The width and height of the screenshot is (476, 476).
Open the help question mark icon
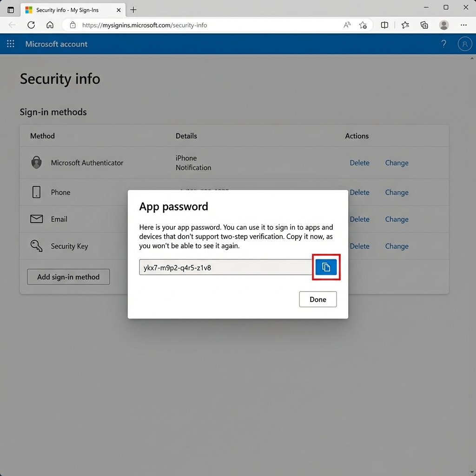click(x=443, y=44)
